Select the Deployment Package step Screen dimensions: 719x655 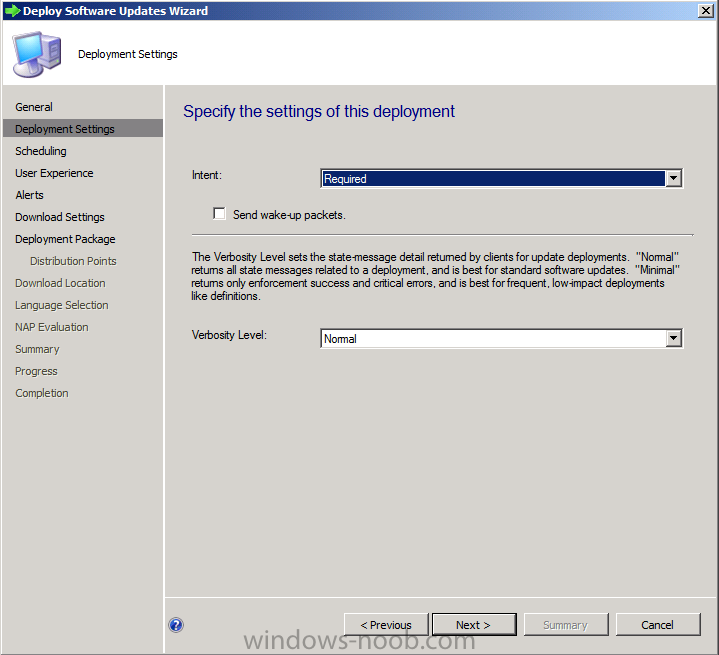coord(65,239)
